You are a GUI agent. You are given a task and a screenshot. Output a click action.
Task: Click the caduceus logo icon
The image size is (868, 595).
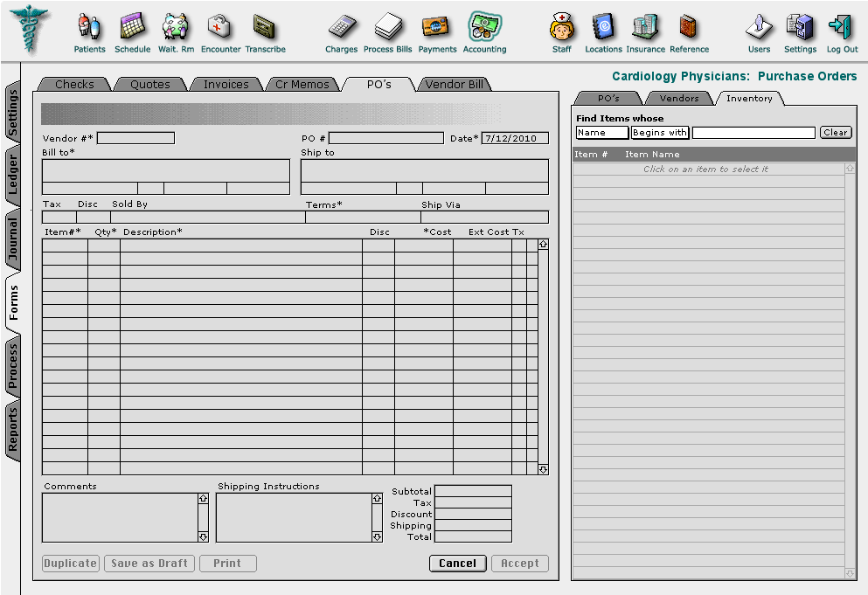pyautogui.click(x=30, y=29)
